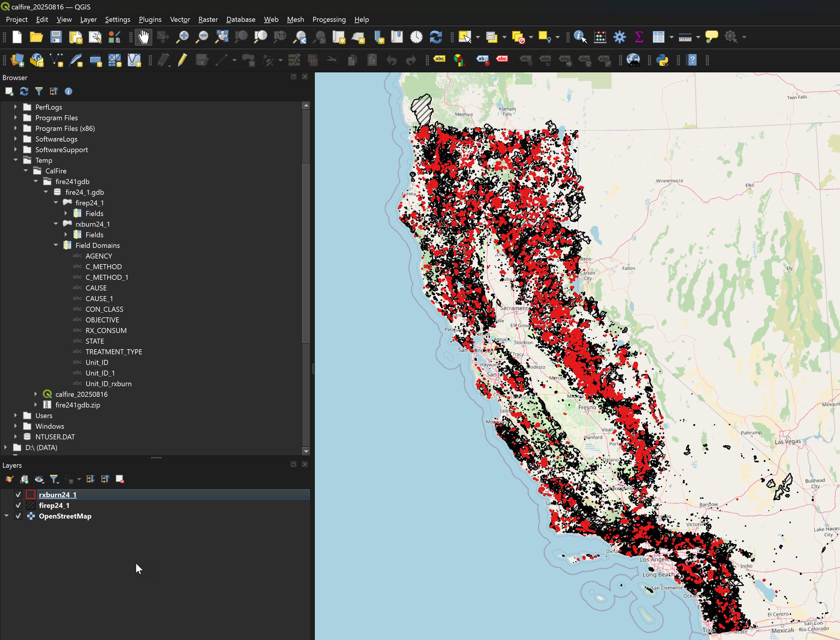Open the Vector menu
Image resolution: width=840 pixels, height=640 pixels.
180,20
